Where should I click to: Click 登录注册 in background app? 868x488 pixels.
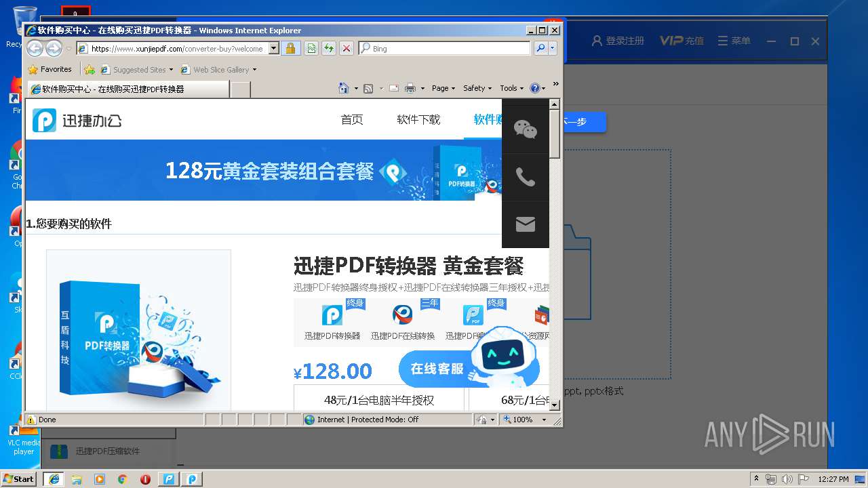[618, 41]
